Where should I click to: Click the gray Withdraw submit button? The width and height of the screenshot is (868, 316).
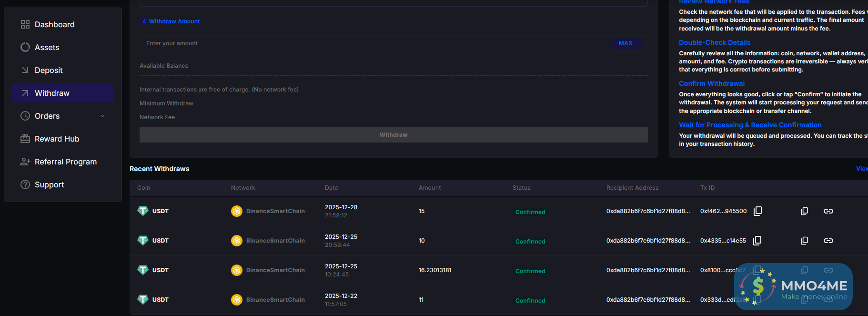393,135
